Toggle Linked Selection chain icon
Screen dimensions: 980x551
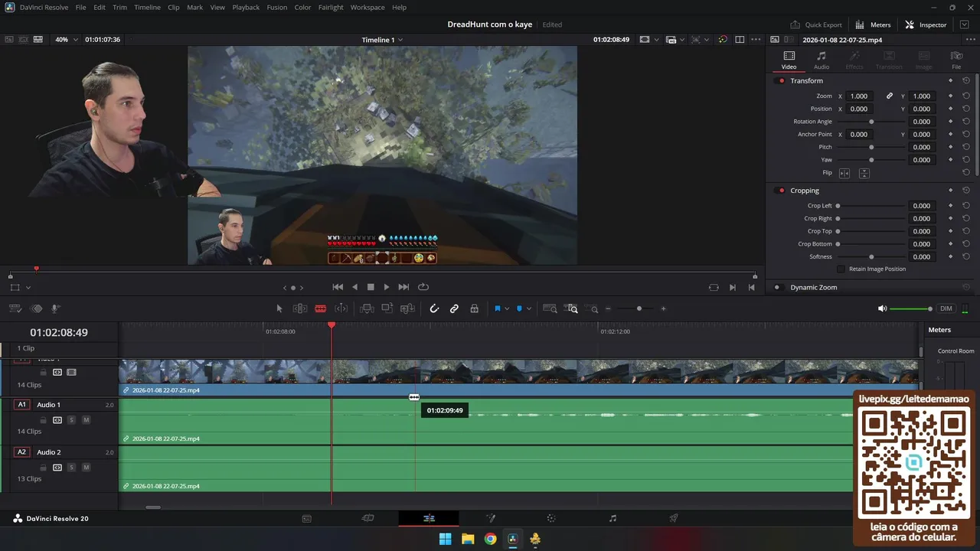point(454,308)
